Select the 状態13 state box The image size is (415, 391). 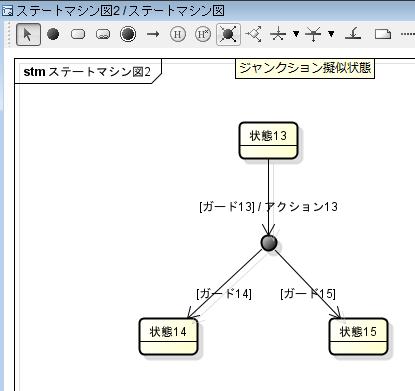coord(268,140)
